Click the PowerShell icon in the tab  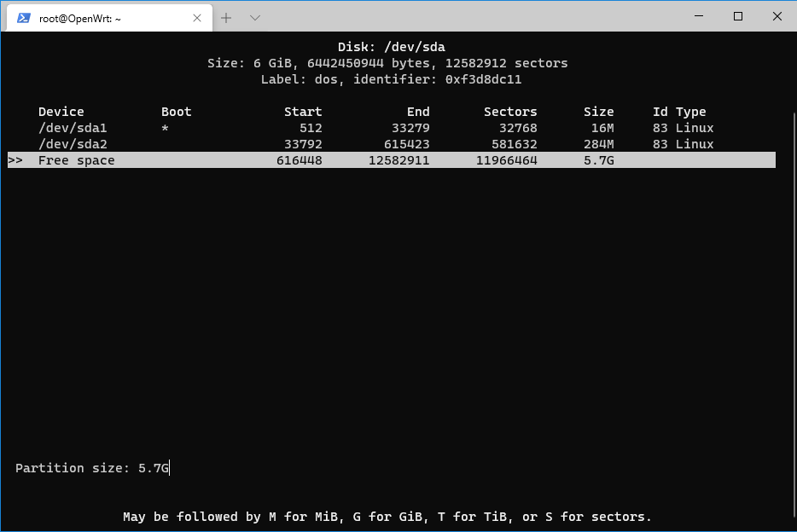(x=24, y=18)
